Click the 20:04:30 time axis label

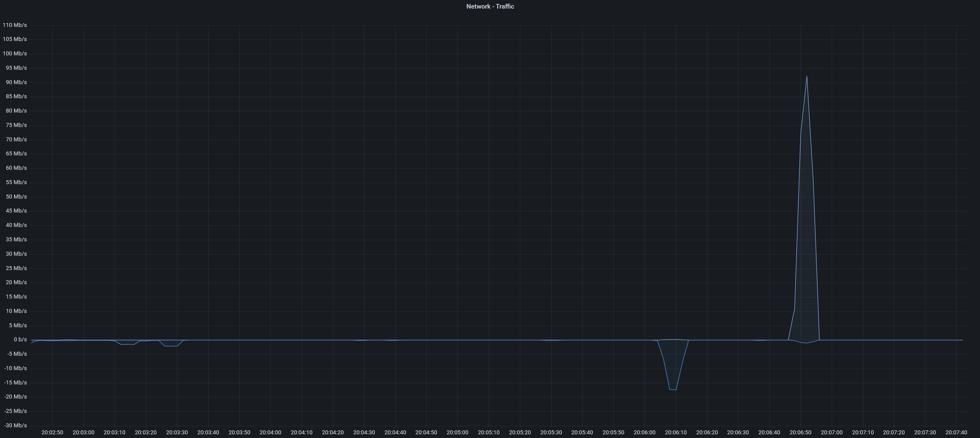364,433
